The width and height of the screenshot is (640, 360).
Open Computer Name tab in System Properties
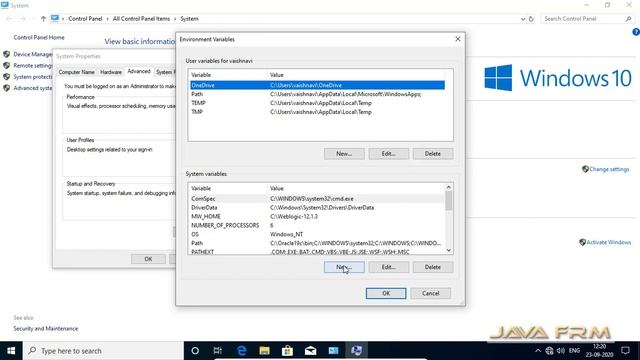[76, 72]
